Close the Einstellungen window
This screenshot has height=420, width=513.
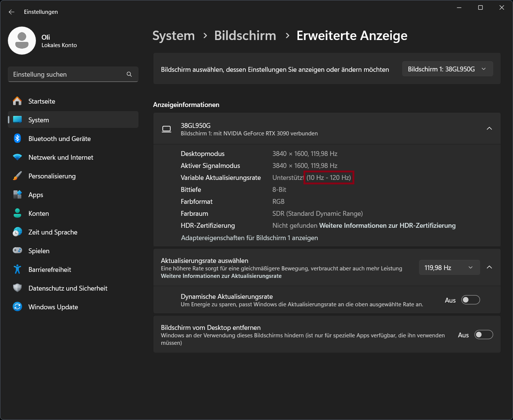click(502, 7)
